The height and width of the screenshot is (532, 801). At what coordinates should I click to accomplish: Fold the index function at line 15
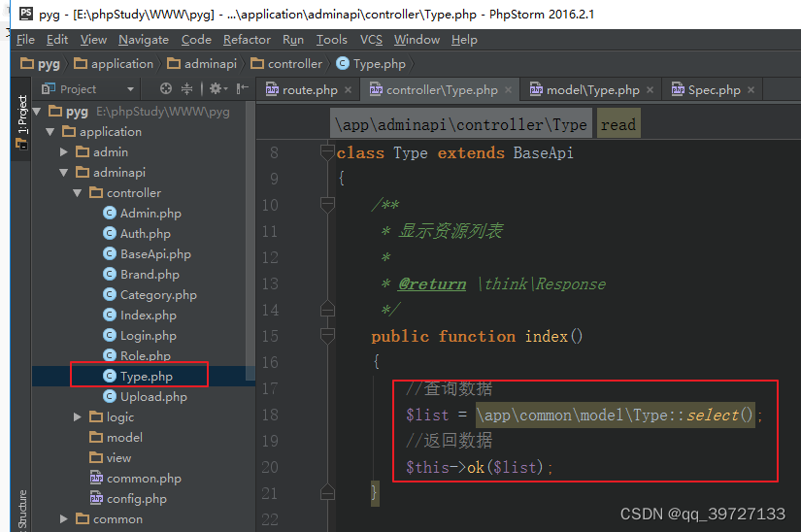click(327, 336)
